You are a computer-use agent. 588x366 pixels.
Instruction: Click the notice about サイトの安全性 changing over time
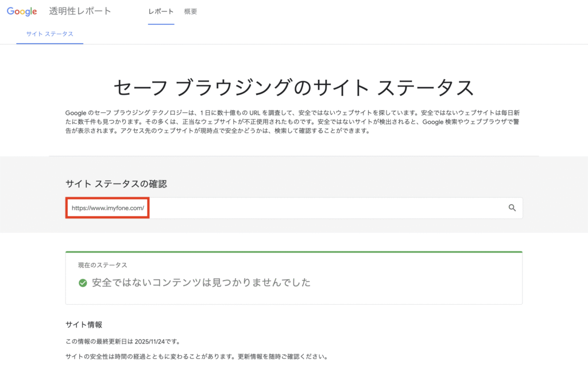coord(196,356)
